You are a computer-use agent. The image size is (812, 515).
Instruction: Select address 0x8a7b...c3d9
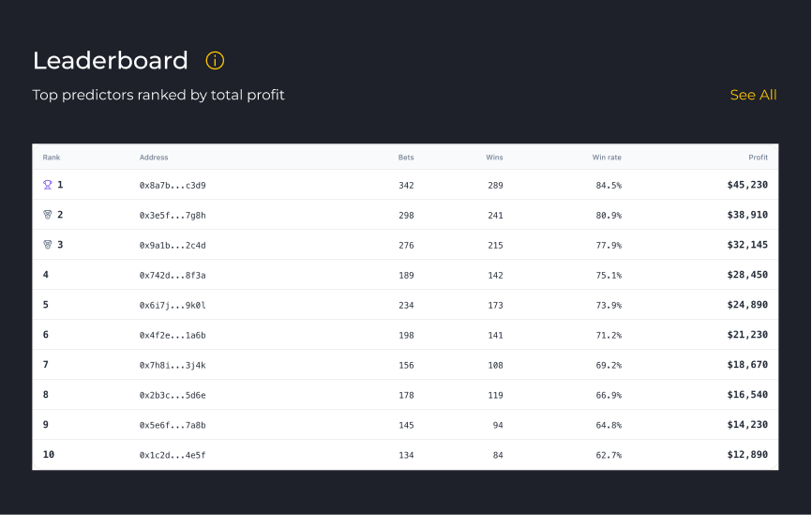(x=173, y=186)
